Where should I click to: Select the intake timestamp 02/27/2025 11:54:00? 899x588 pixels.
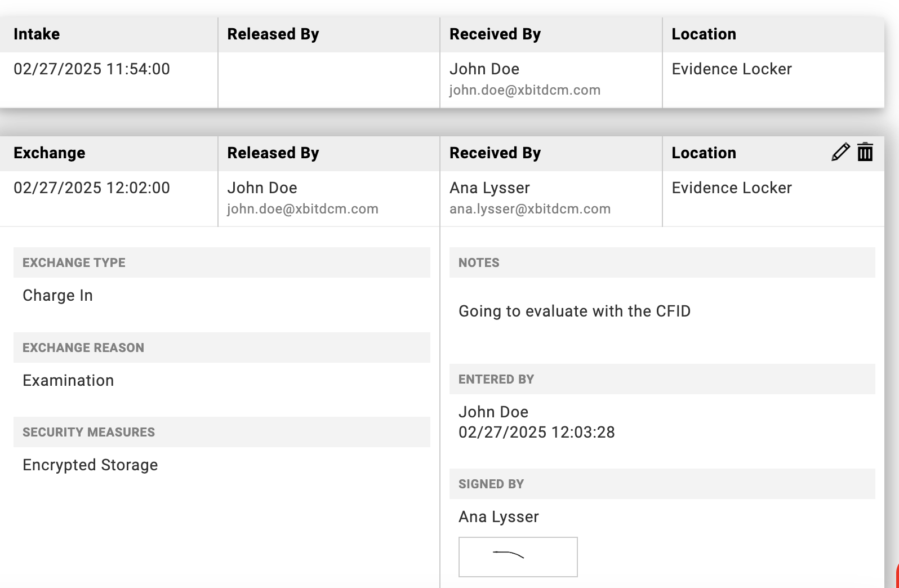[92, 69]
